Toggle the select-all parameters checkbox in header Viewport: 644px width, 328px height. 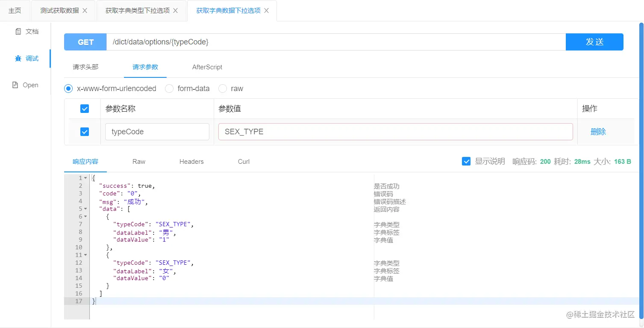point(85,109)
